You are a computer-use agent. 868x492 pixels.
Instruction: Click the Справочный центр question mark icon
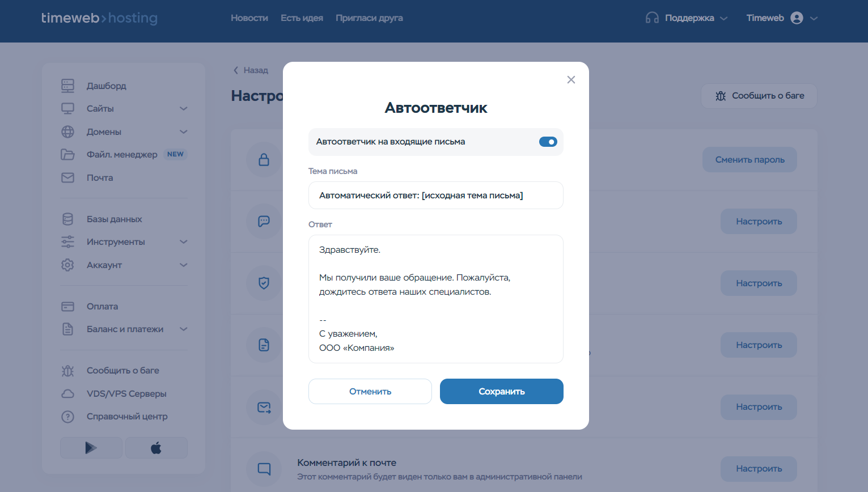coord(67,417)
